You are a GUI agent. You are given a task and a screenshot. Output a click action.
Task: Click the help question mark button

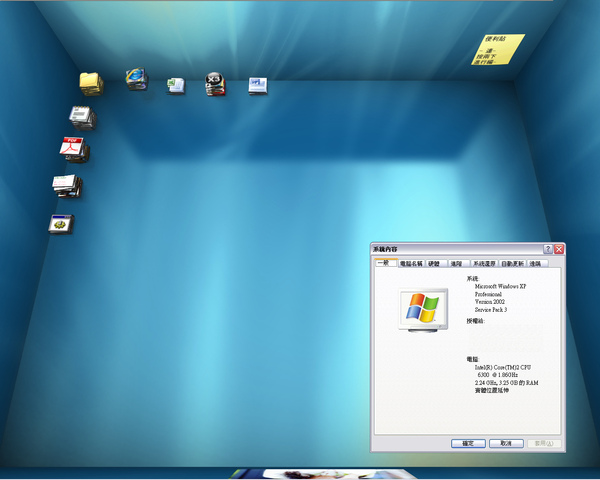point(548,249)
